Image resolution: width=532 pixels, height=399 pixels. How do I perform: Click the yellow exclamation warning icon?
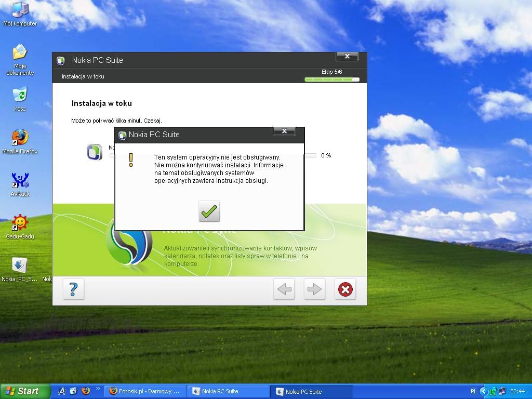coord(131,160)
